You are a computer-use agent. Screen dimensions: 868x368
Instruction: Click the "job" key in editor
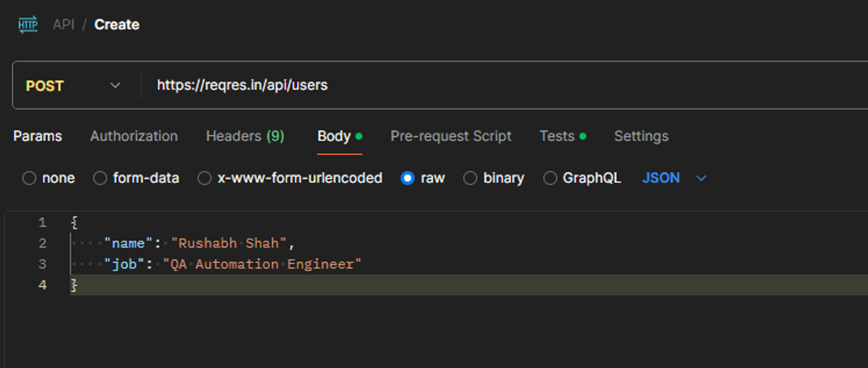124,264
